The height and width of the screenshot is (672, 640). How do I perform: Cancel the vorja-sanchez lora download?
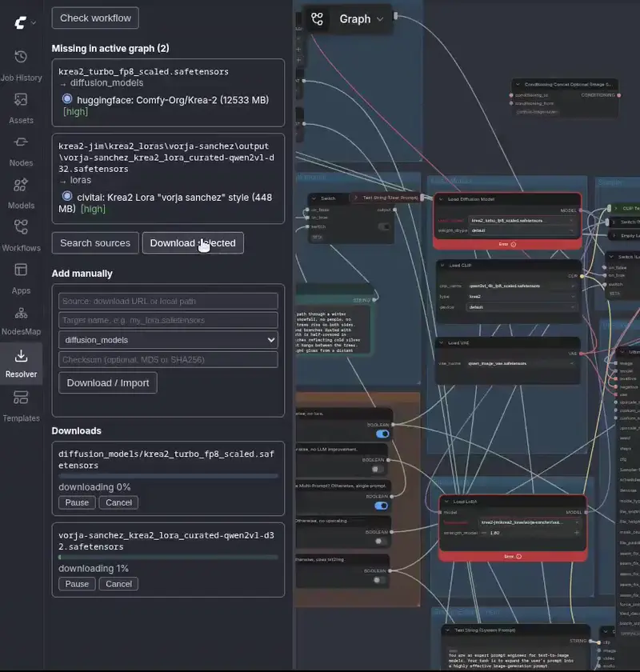(118, 584)
